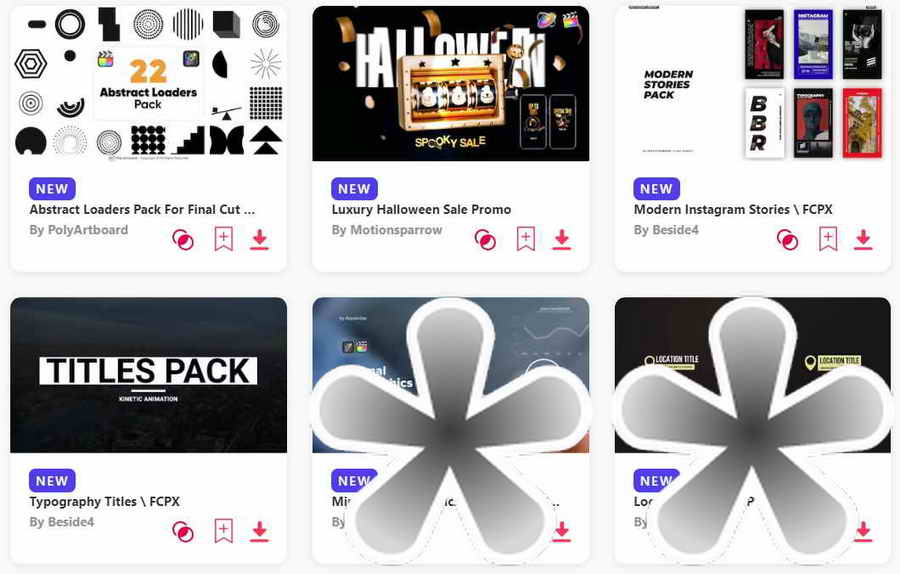Visit author Motionsparrow's profile

[x=387, y=230]
